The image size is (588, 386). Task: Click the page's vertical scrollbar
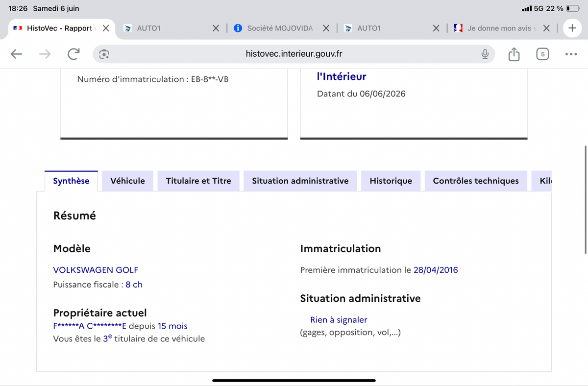[586, 200]
